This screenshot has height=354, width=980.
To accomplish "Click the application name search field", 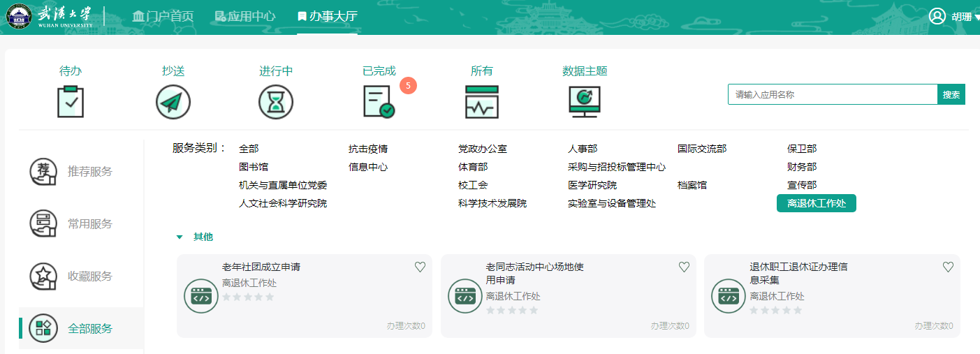I will 832,94.
